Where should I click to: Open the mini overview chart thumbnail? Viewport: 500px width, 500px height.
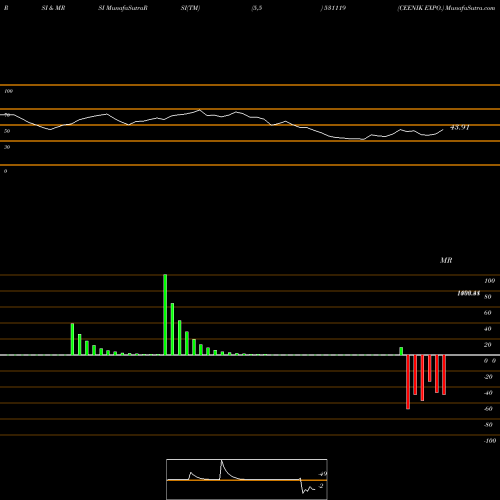pyautogui.click(x=247, y=479)
